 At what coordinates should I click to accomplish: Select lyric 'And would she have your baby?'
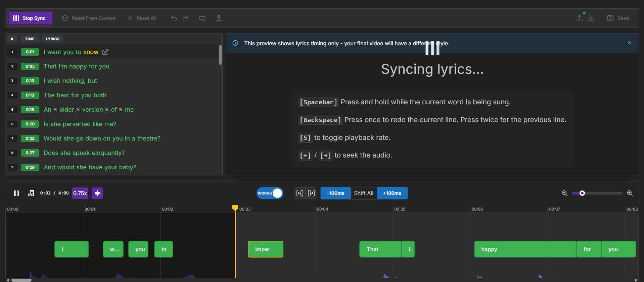pyautogui.click(x=90, y=167)
